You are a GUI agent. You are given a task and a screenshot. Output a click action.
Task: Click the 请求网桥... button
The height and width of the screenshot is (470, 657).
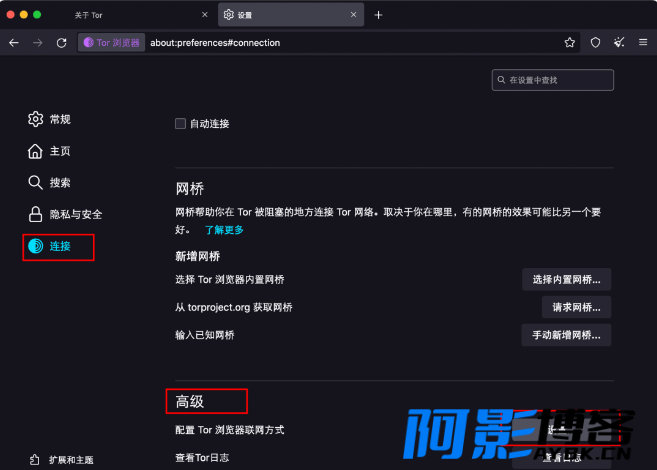[576, 307]
